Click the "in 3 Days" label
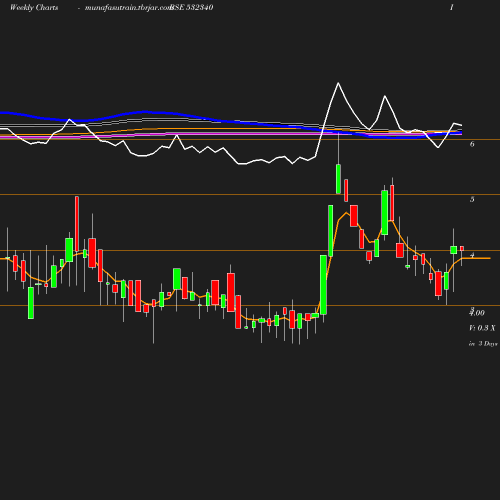 [x=483, y=344]
